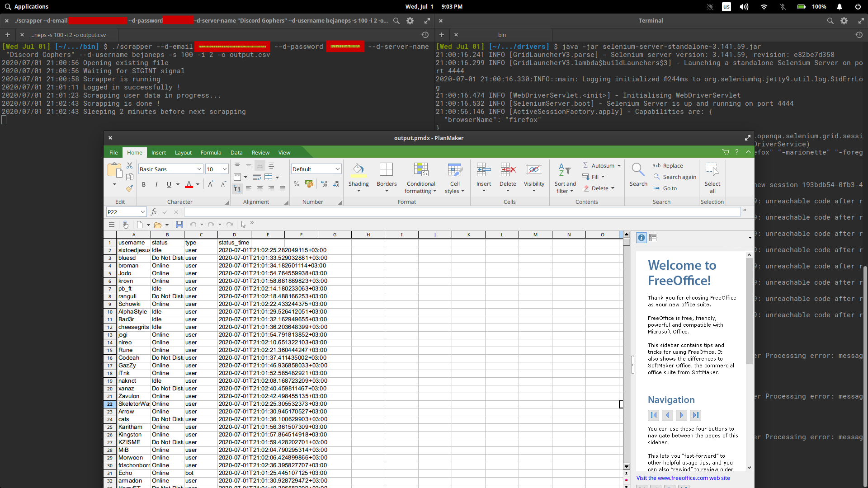Open the Default number format dropdown
This screenshot has height=488, width=868.
click(x=337, y=169)
